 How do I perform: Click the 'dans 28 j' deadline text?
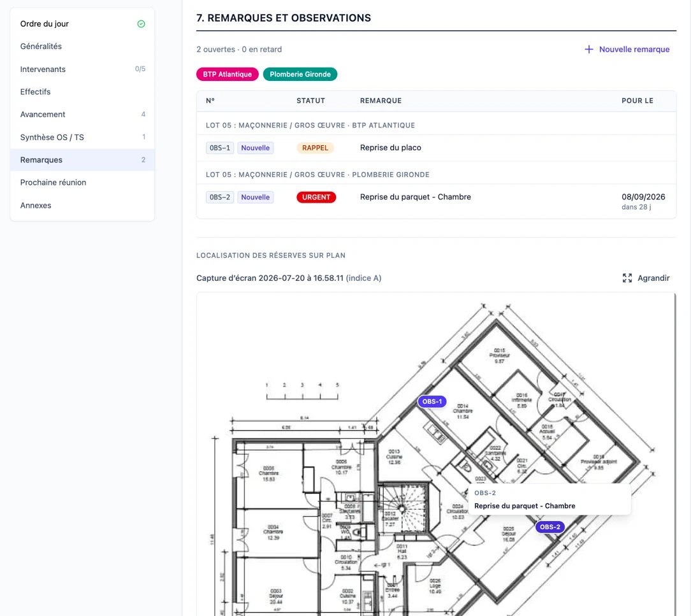point(636,207)
